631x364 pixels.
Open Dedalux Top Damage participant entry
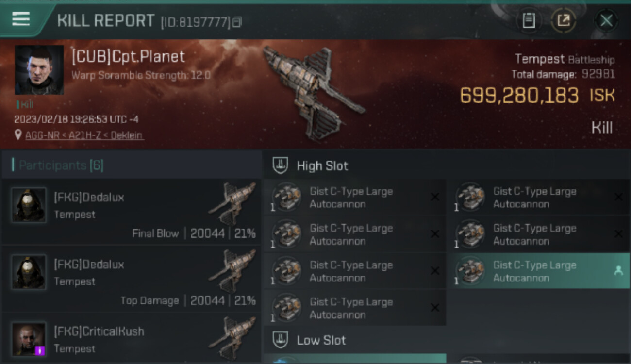click(132, 279)
